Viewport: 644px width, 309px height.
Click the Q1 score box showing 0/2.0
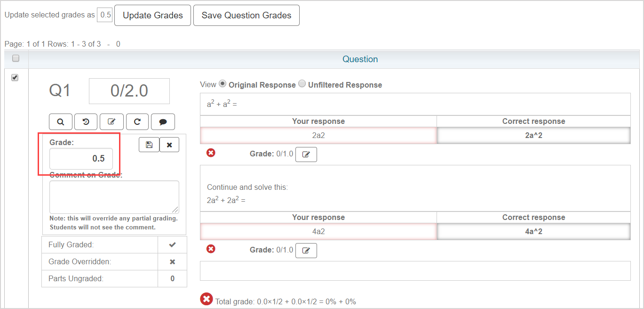pos(129,91)
